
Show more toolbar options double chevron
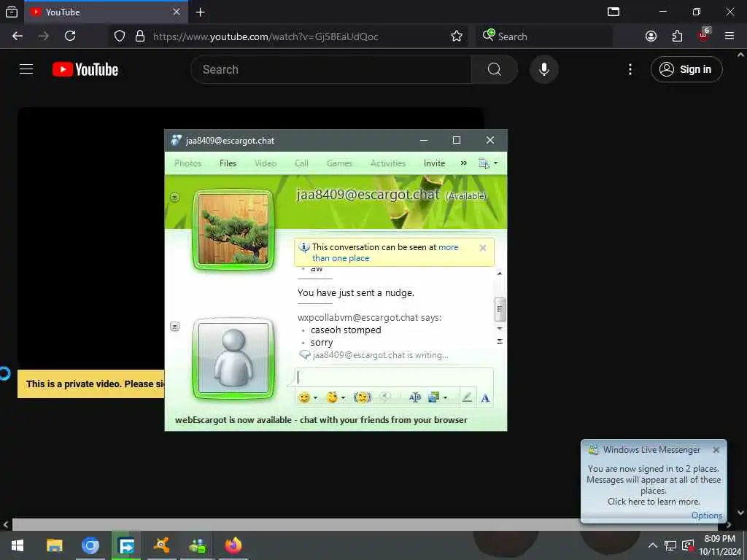(x=463, y=163)
